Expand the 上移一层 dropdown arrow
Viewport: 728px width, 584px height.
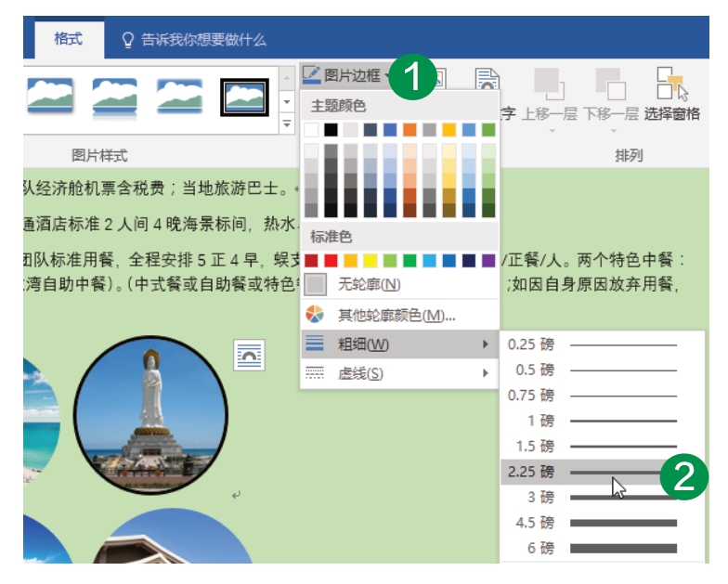[552, 132]
